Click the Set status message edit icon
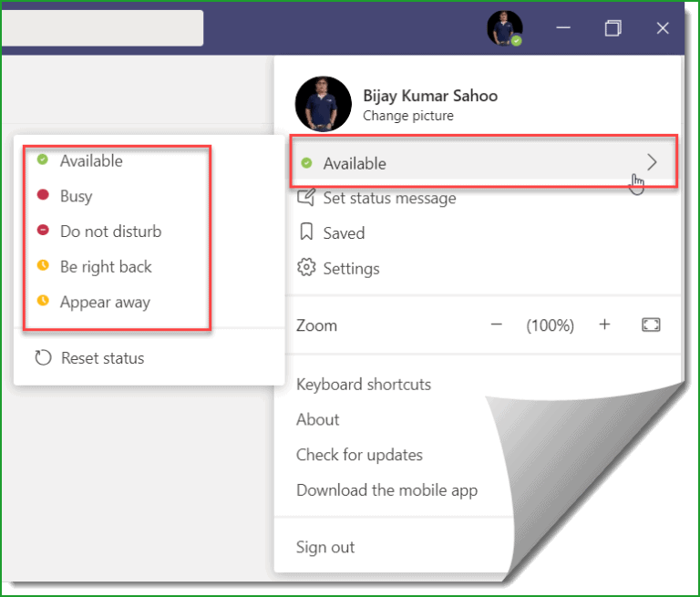The image size is (700, 597). click(307, 198)
